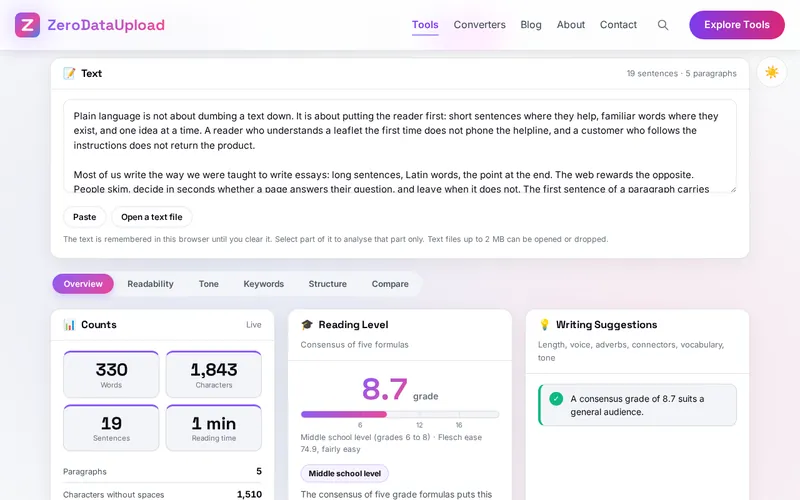
Task: Click the Reading Level heading
Action: 354,325
